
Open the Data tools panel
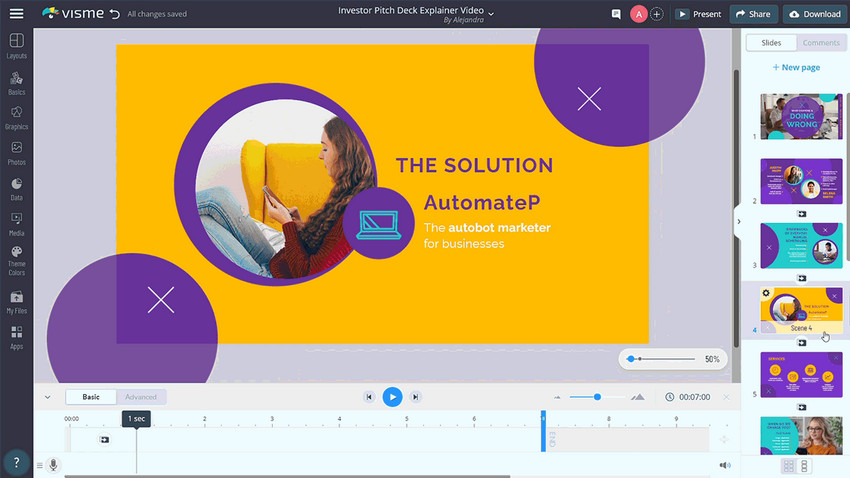(16, 188)
